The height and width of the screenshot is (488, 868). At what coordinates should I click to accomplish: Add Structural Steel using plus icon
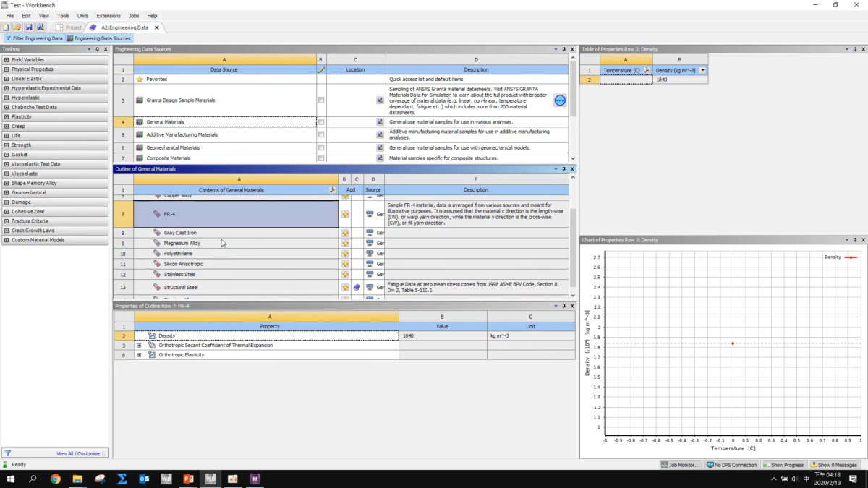[345, 287]
